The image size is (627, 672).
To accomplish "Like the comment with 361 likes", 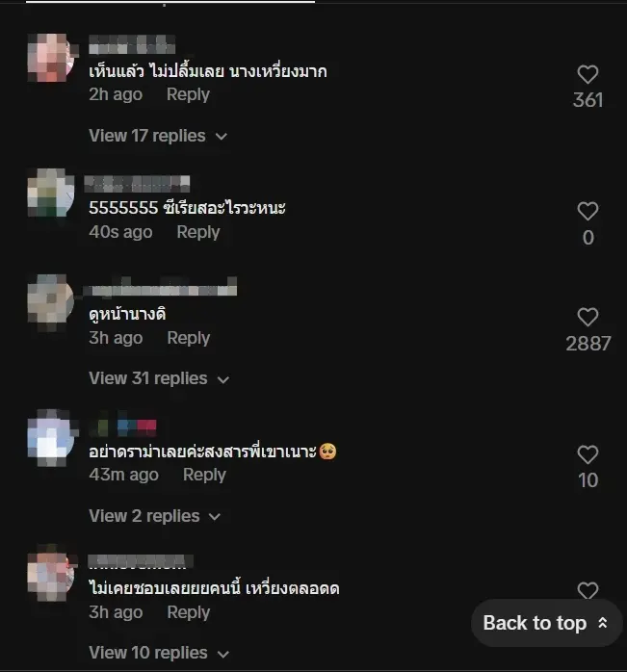I will pyautogui.click(x=588, y=74).
